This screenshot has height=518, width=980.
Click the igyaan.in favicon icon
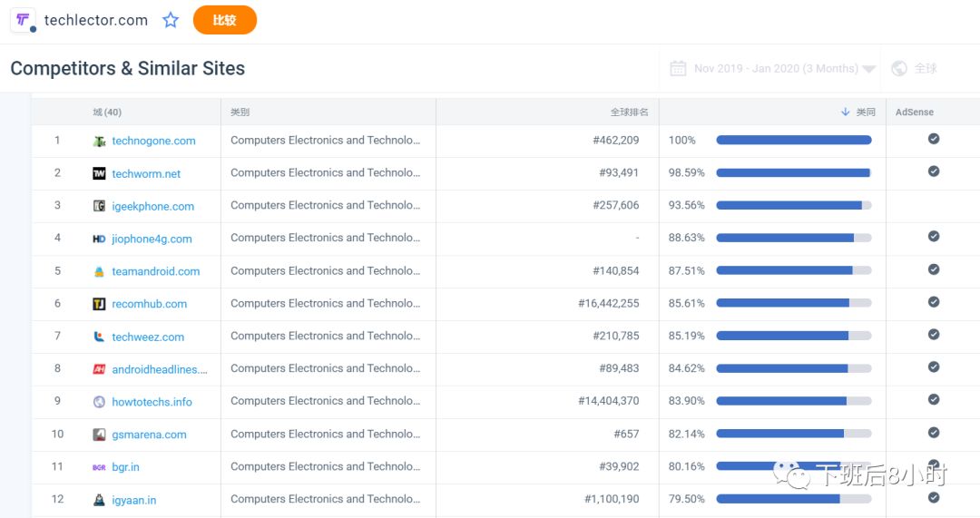[99, 500]
